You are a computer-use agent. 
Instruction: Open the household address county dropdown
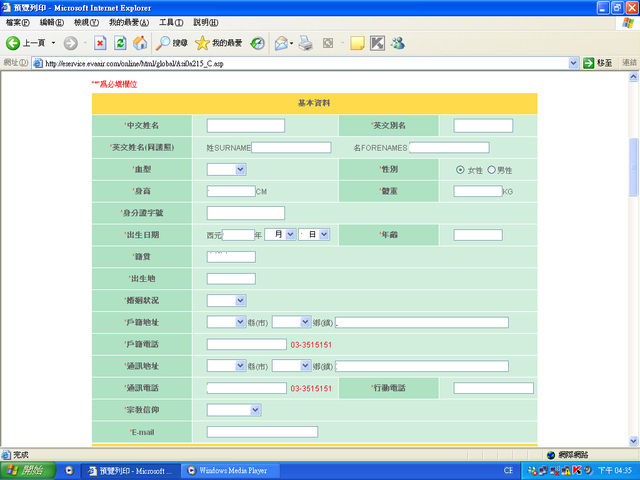tap(227, 322)
